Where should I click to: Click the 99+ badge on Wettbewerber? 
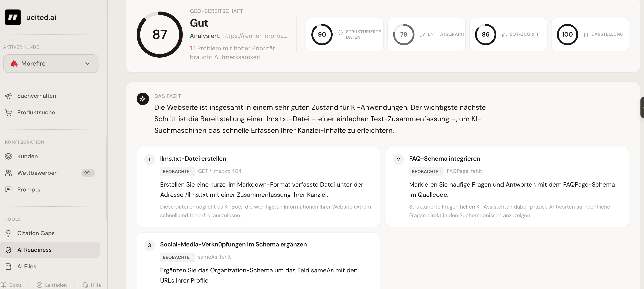[x=88, y=173]
